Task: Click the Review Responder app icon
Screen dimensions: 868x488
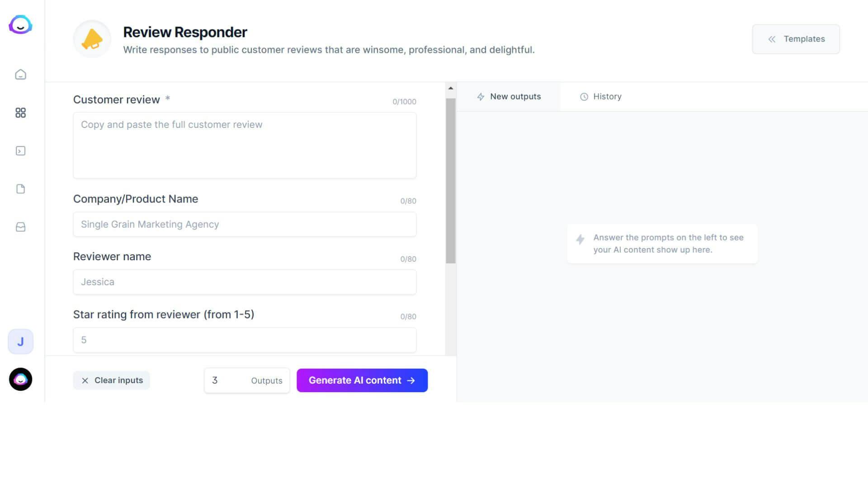Action: pyautogui.click(x=91, y=39)
